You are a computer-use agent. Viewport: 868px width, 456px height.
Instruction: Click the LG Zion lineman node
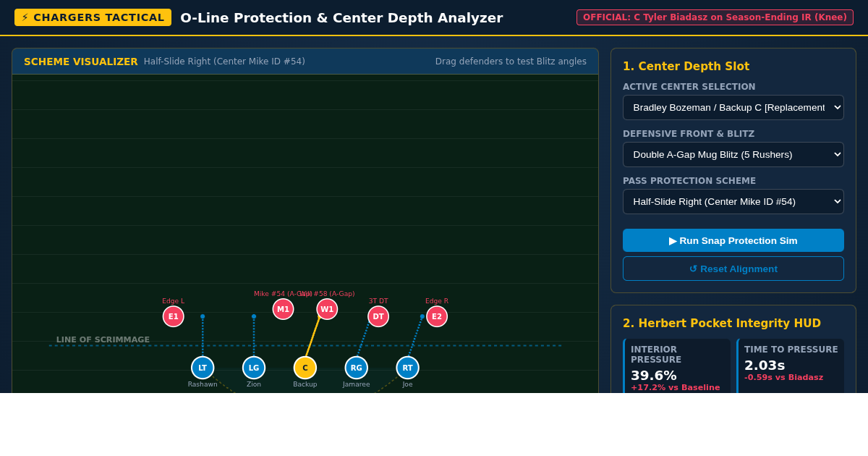[254, 368]
